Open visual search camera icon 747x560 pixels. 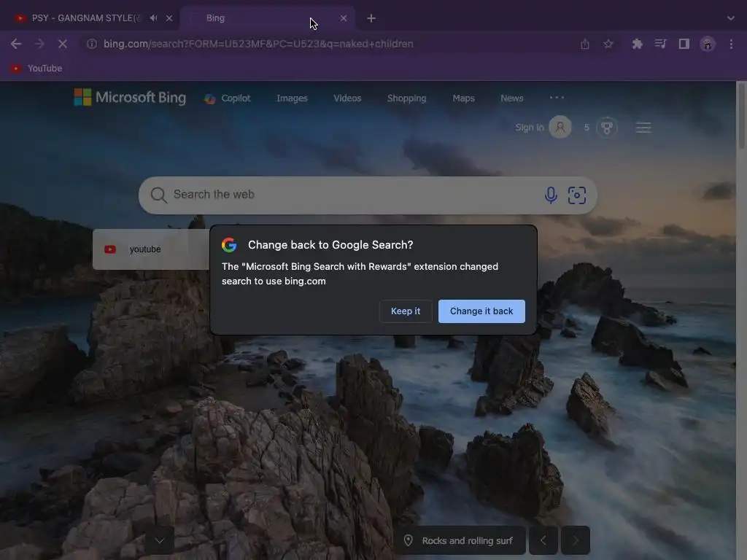(577, 195)
